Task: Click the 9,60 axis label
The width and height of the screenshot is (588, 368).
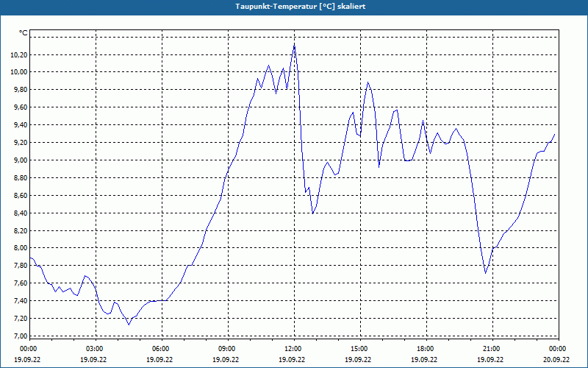Action: [21, 107]
